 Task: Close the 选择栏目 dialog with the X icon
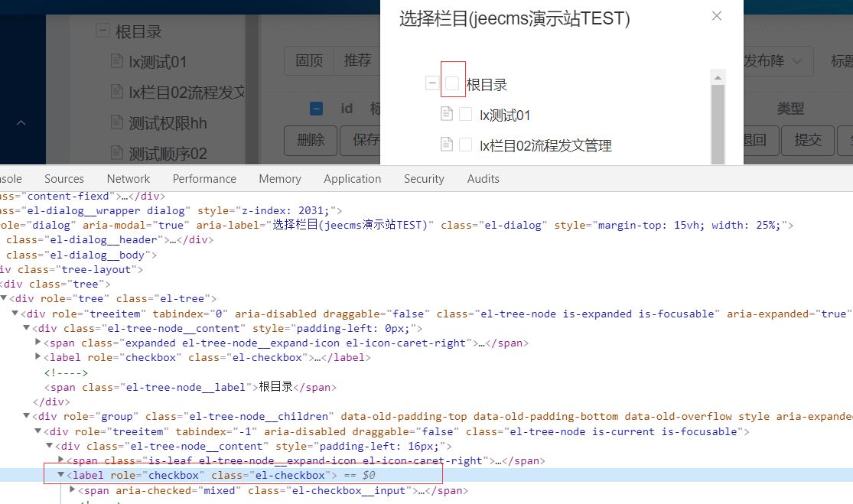(717, 16)
